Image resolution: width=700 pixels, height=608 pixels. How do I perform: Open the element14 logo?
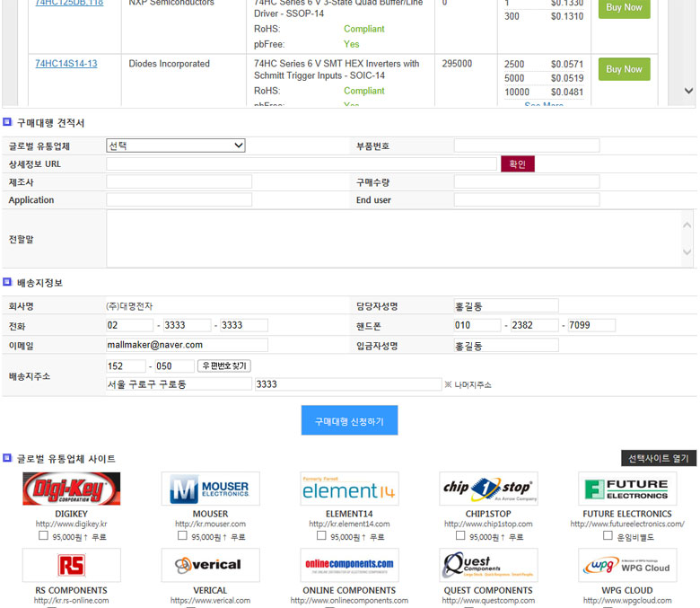[x=350, y=489]
